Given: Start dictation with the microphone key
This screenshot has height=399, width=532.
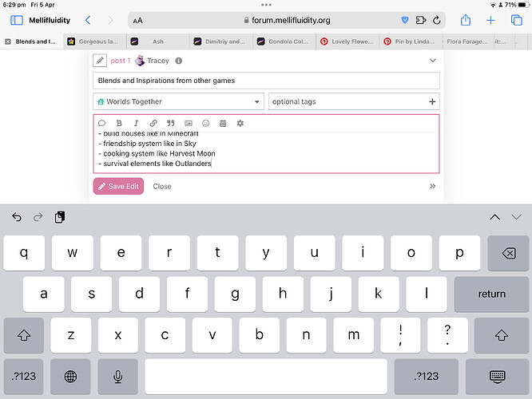Looking at the screenshot, I should point(117,377).
